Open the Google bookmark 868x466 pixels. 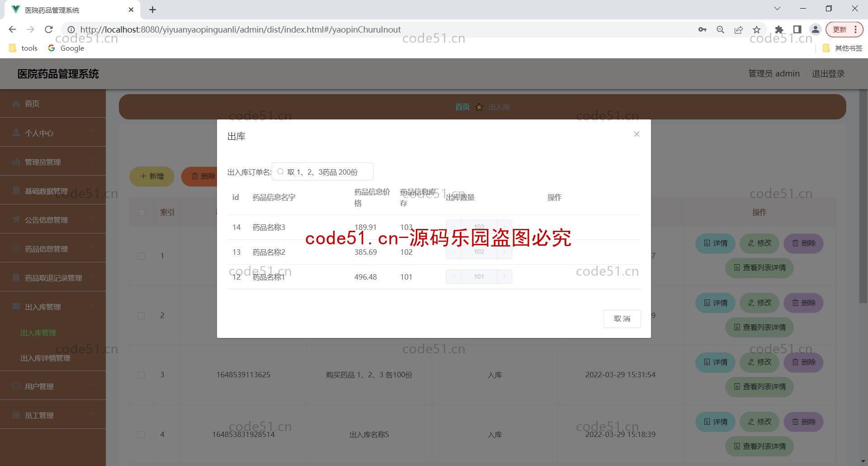(66, 48)
